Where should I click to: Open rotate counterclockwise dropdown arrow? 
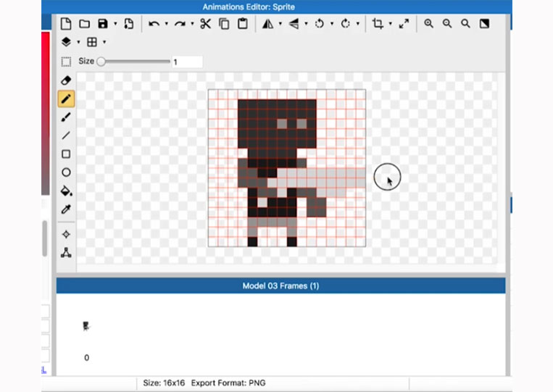click(x=332, y=24)
